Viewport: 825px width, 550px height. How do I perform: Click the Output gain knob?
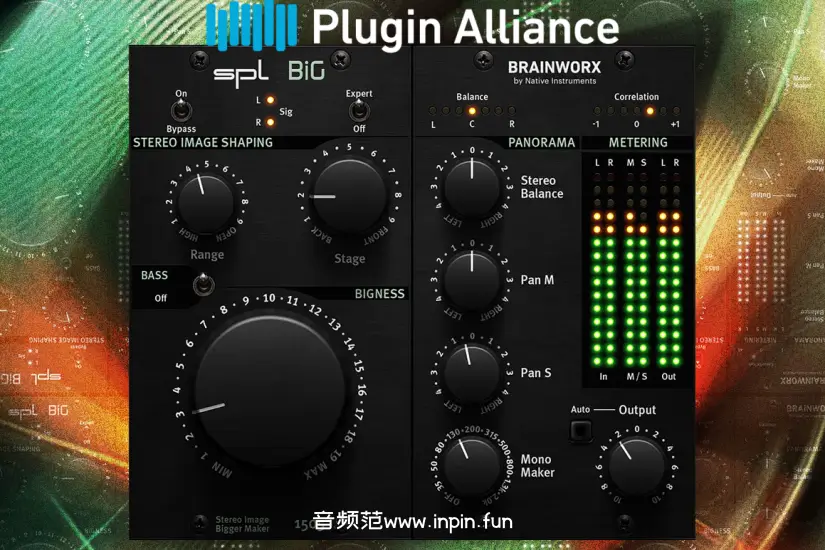click(636, 466)
